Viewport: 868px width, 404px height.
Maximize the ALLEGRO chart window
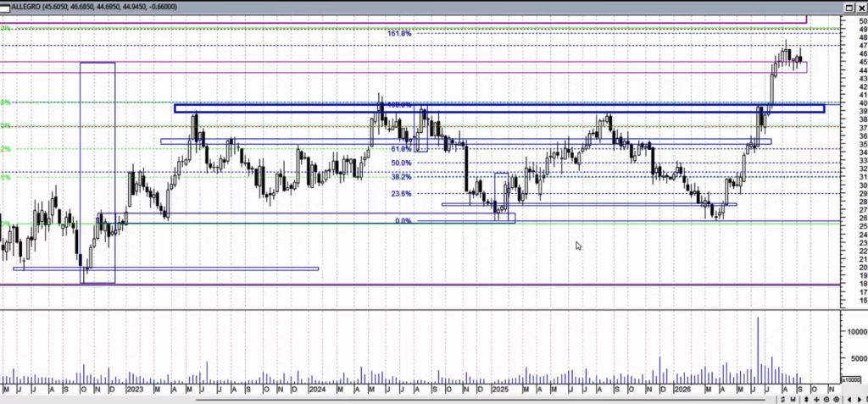(x=849, y=7)
